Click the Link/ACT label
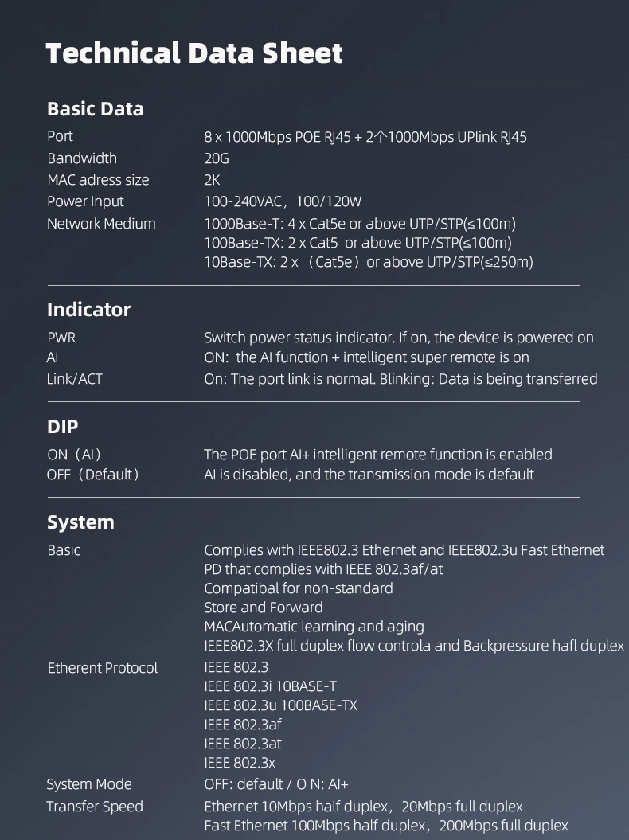Image resolution: width=629 pixels, height=840 pixels. point(75,379)
